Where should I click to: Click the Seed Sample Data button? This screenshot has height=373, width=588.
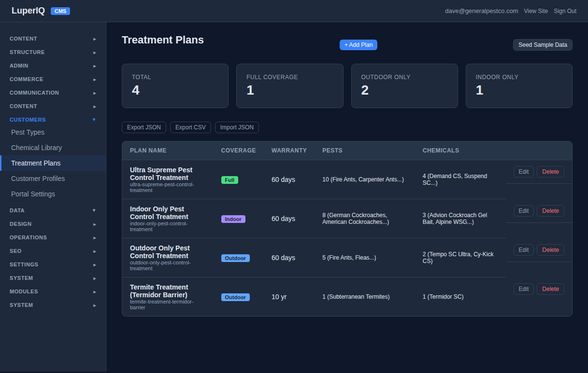542,44
